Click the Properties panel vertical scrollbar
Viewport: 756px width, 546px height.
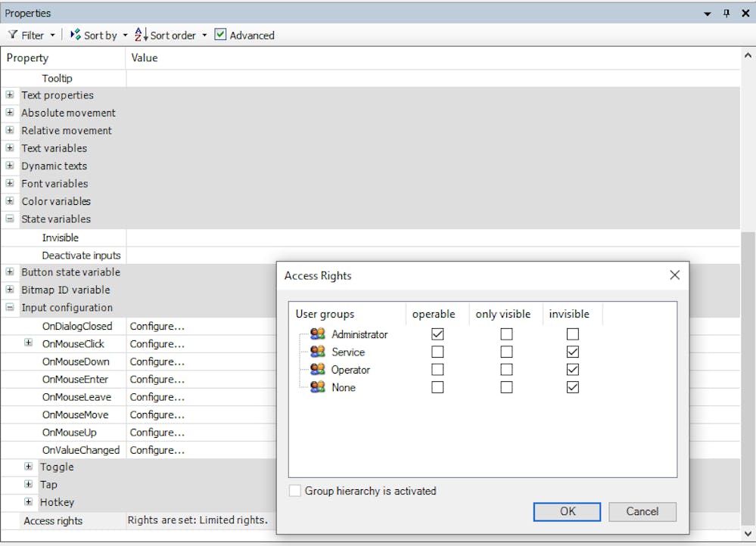coord(748,302)
